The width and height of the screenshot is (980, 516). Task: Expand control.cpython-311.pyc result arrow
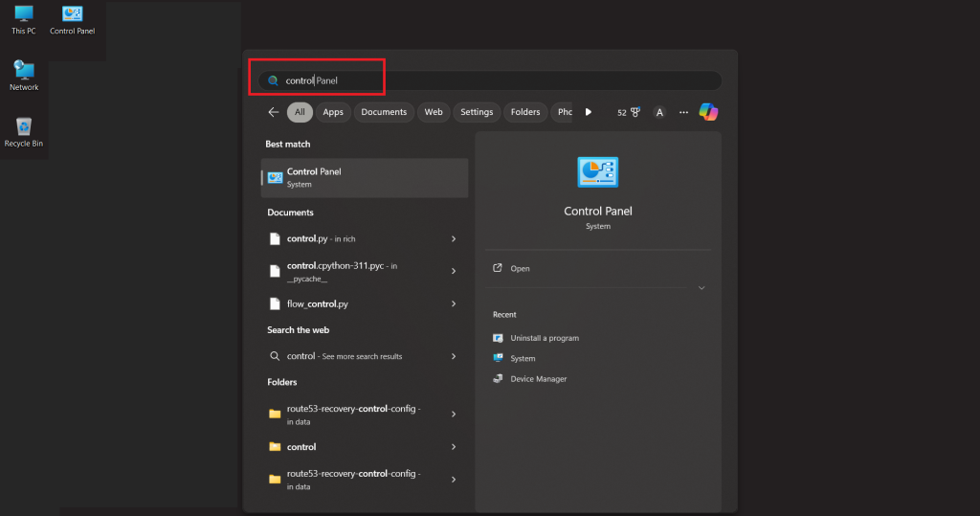pyautogui.click(x=454, y=272)
